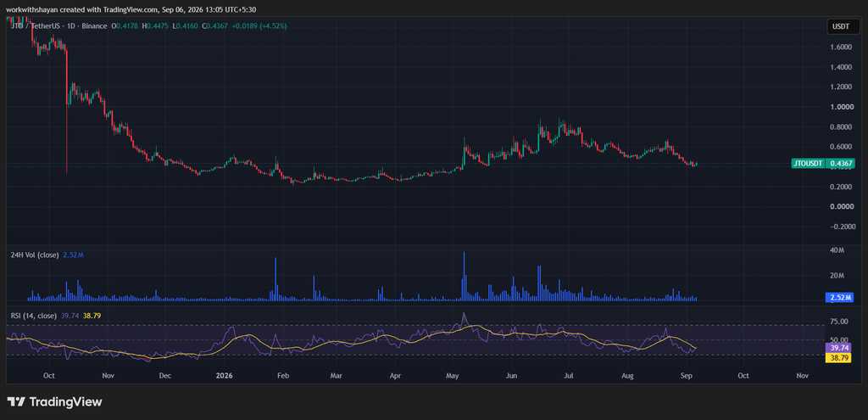Screen dimensions: 868x420
Task: Click the Dec label on time axis
Action: (165, 376)
